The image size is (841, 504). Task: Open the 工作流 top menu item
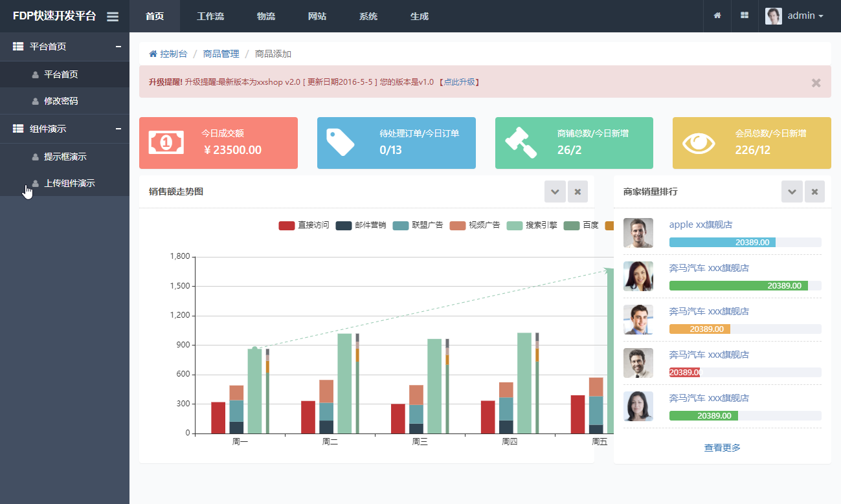[210, 16]
